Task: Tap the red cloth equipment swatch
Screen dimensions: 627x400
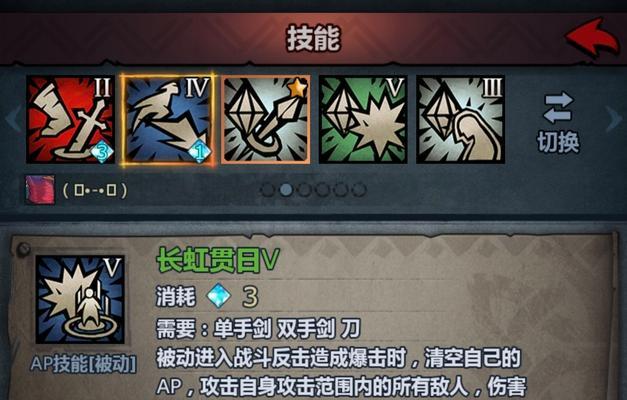Action: (40, 190)
